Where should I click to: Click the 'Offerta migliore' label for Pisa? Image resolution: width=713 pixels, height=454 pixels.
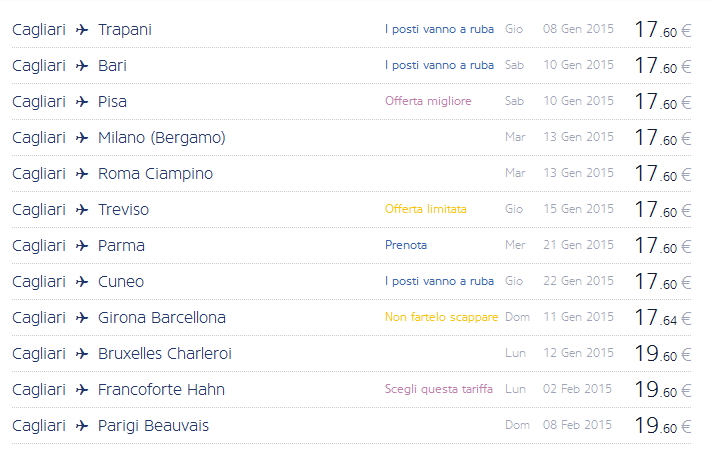click(x=428, y=101)
